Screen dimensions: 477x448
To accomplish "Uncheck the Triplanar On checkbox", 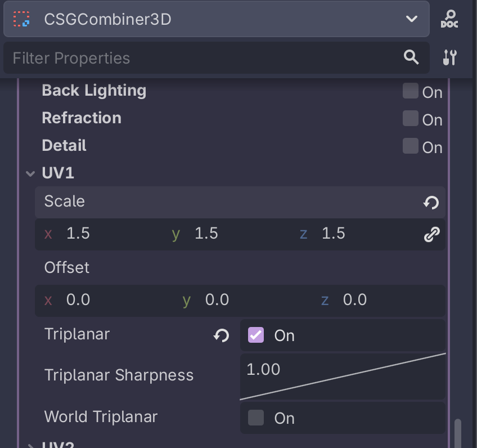I will 256,335.
